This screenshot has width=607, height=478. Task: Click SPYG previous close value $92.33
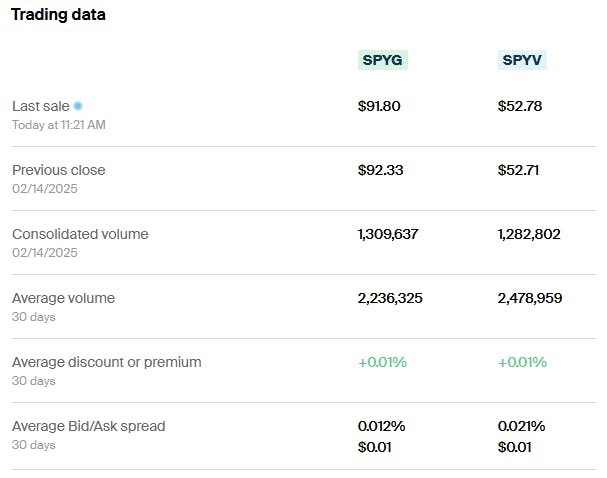coord(380,170)
